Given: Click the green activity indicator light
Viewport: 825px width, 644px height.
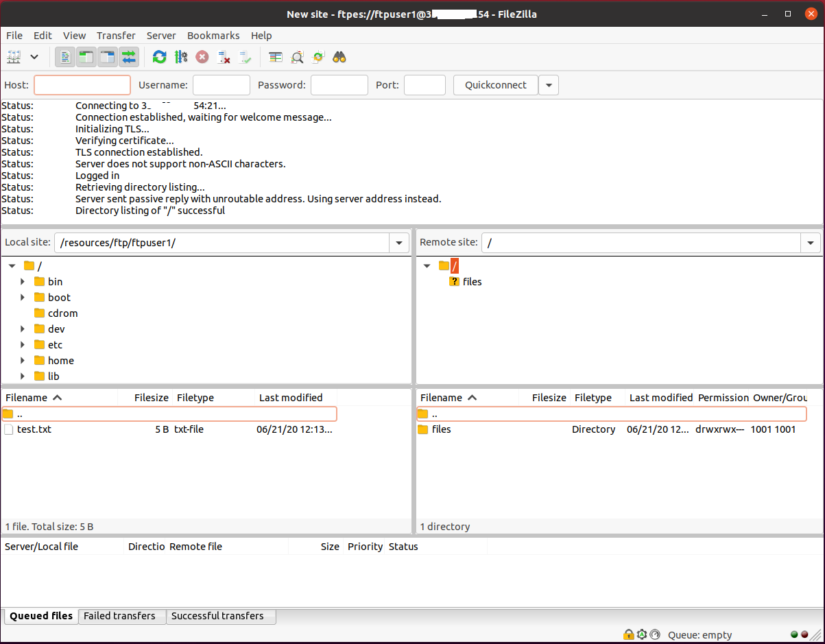Looking at the screenshot, I should [794, 635].
